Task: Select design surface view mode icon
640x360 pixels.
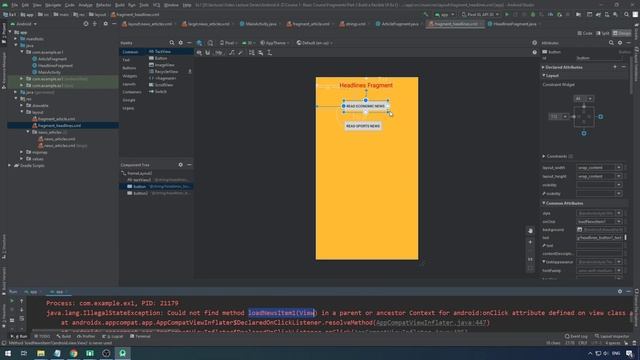Action: [199, 42]
